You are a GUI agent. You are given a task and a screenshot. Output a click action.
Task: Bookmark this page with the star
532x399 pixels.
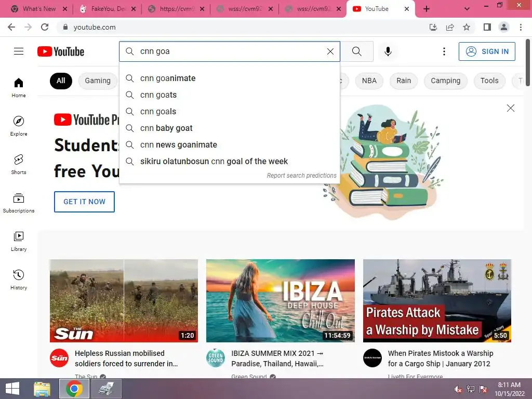point(467,27)
